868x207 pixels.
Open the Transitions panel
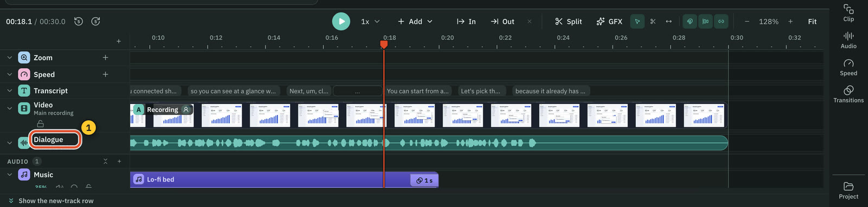click(x=848, y=94)
